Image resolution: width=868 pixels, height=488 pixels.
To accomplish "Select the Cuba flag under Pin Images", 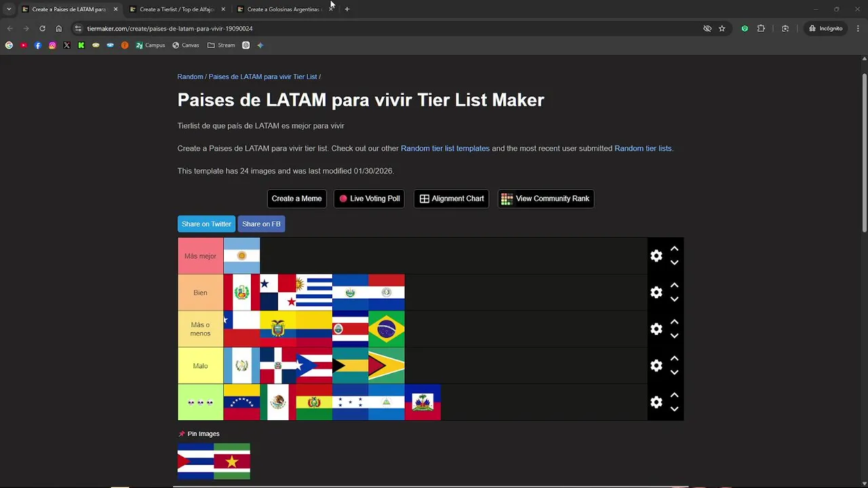I will 195,461.
